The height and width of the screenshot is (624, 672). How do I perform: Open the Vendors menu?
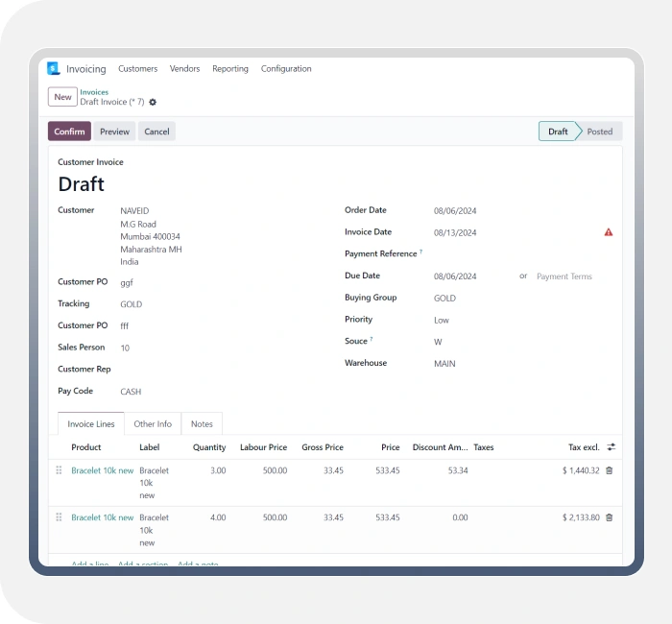(184, 68)
